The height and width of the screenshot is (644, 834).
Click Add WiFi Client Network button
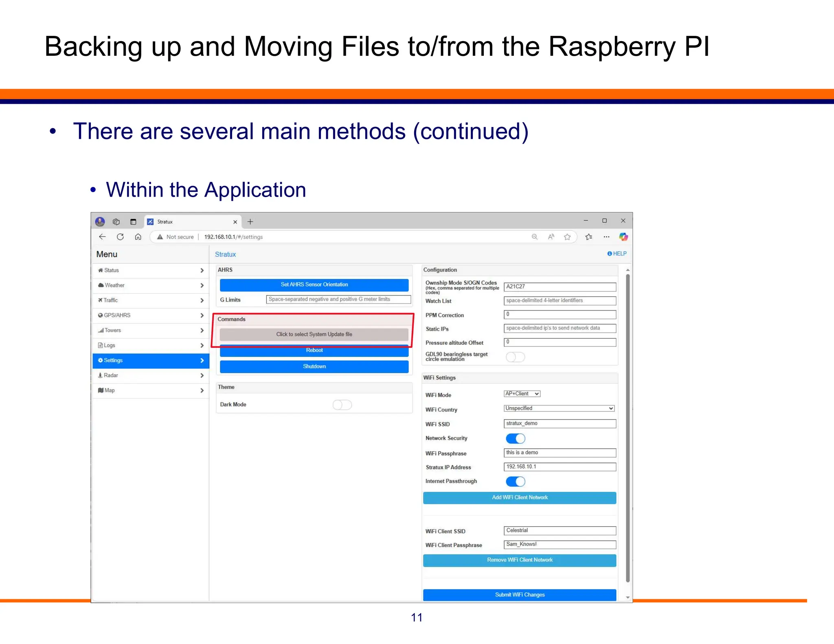point(520,497)
